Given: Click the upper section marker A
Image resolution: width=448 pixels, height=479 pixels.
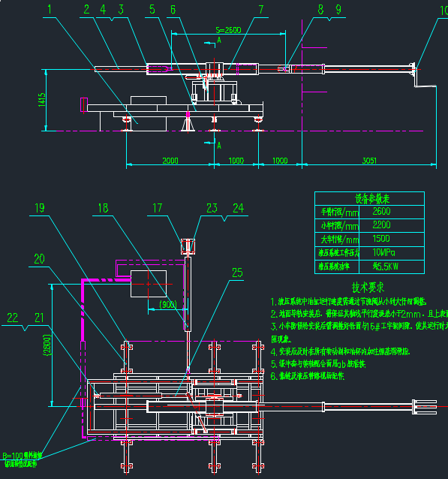Looking at the screenshot, I should [219, 40].
